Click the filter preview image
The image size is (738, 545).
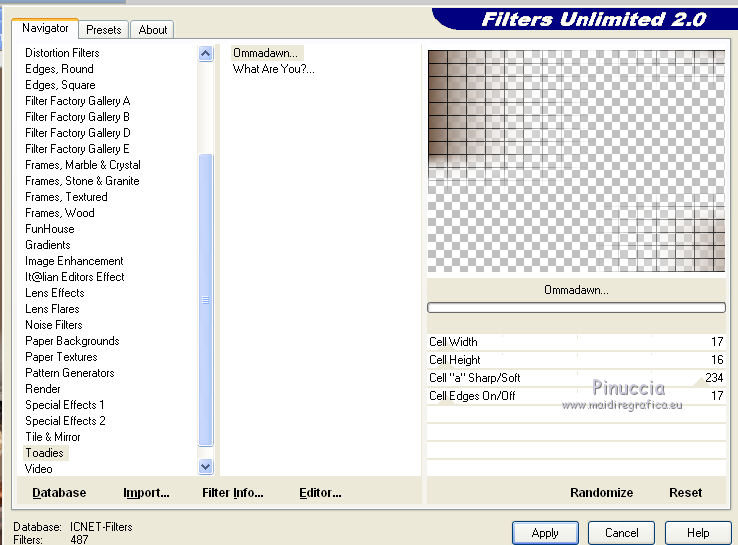[x=576, y=161]
